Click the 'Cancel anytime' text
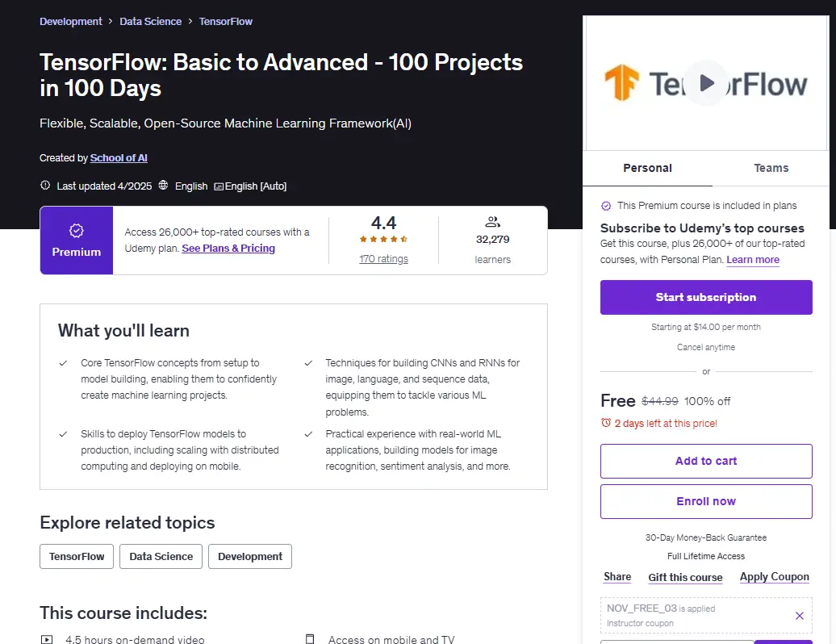 706,347
